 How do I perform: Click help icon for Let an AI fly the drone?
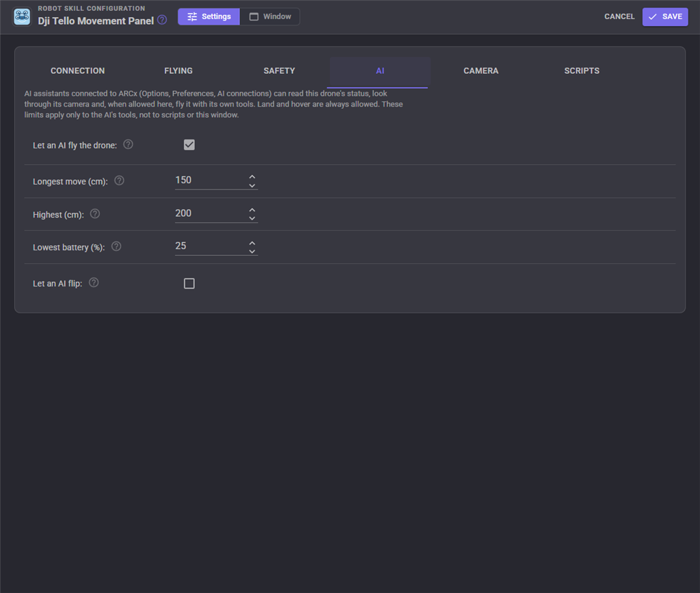(x=128, y=145)
